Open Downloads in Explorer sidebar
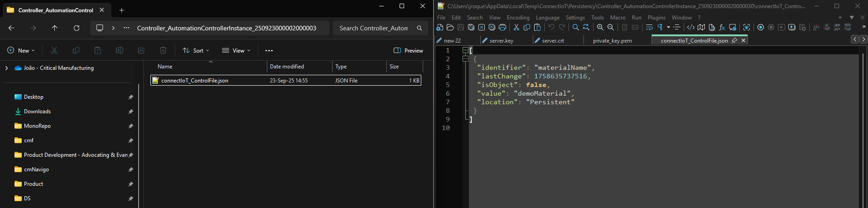868x208 pixels. [37, 111]
